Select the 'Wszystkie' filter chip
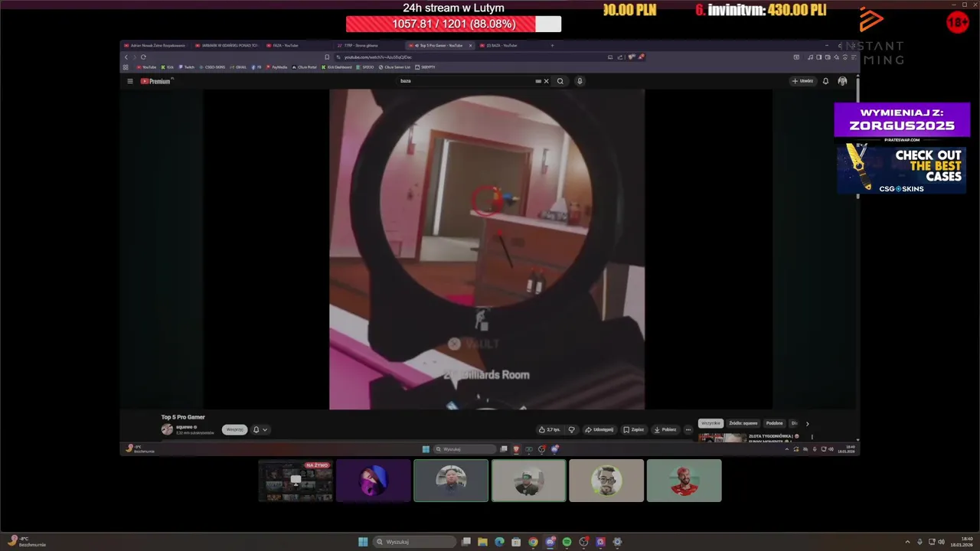The image size is (980, 551). pyautogui.click(x=710, y=423)
